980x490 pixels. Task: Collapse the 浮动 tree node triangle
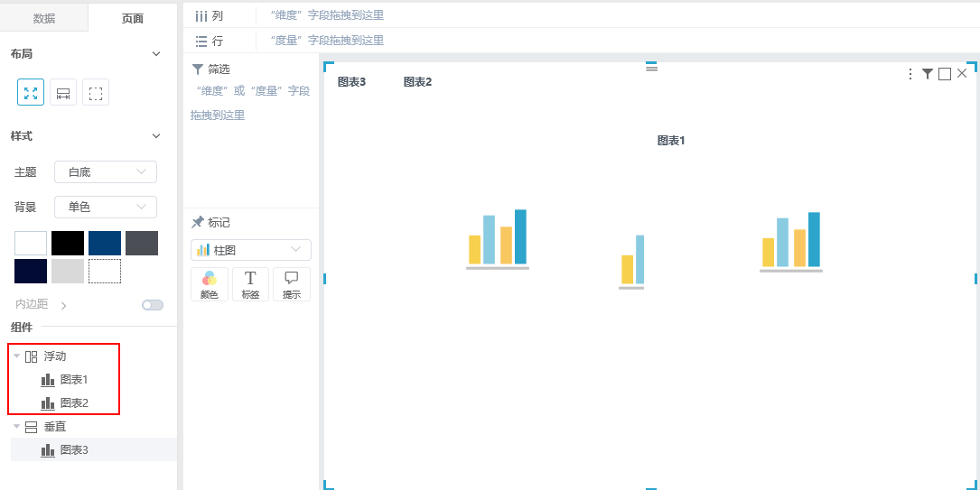pyautogui.click(x=17, y=356)
